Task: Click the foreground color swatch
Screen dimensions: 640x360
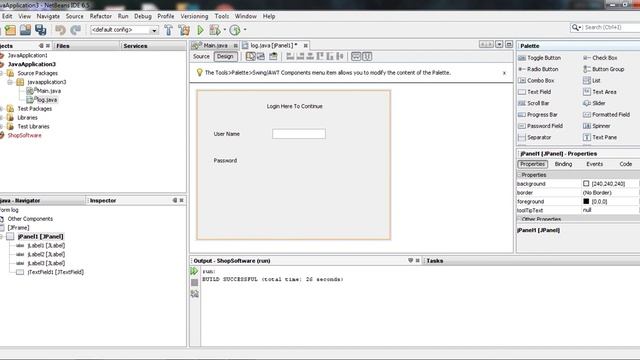Action: (x=586, y=201)
